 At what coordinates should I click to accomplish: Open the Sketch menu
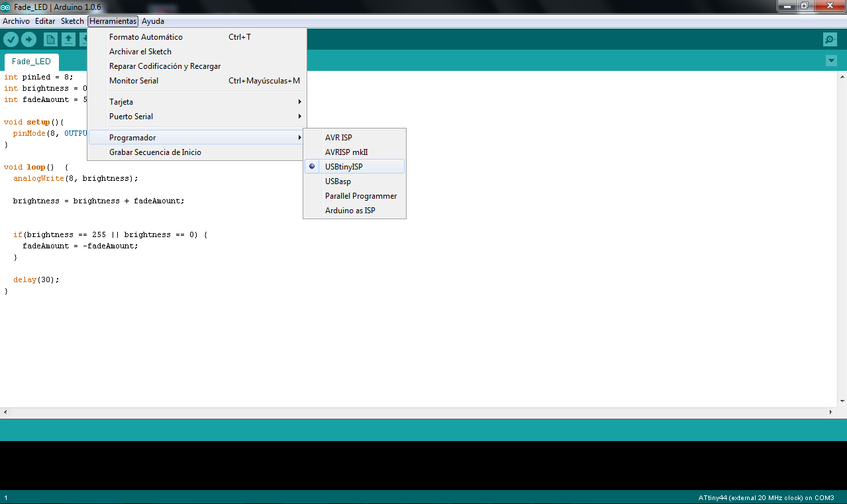click(72, 21)
